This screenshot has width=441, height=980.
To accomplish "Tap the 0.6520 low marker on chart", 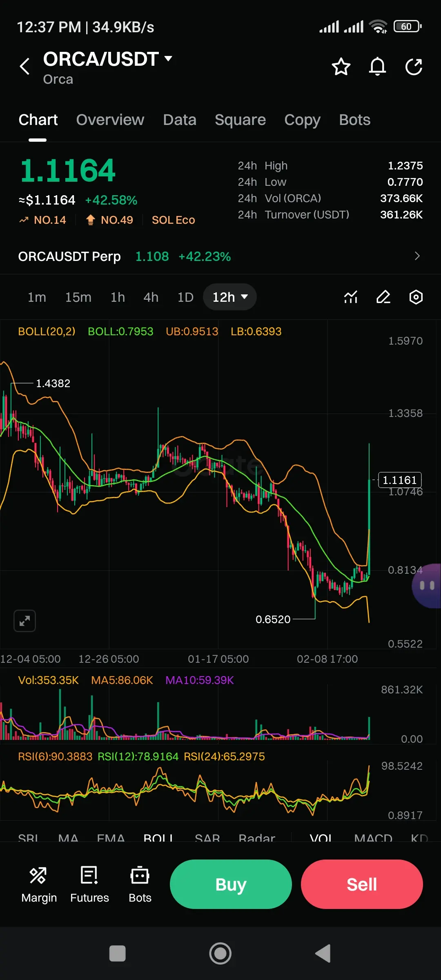I will point(273,619).
